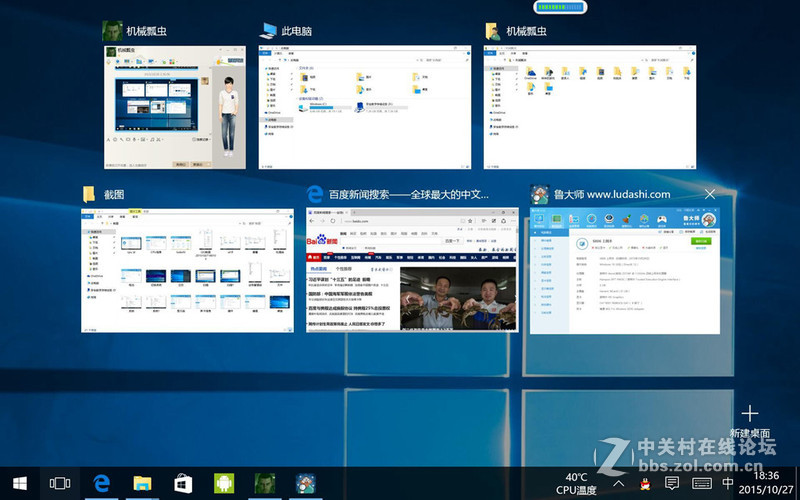Click the green floating meter widget at top
The width and height of the screenshot is (800, 500).
(x=560, y=7)
